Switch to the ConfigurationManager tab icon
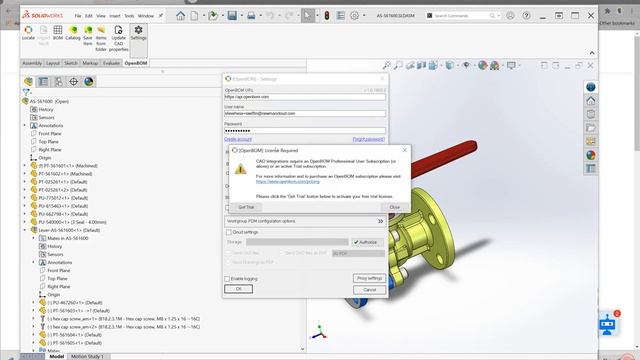Screen dimensions: 640x360 pyautogui.click(x=58, y=82)
